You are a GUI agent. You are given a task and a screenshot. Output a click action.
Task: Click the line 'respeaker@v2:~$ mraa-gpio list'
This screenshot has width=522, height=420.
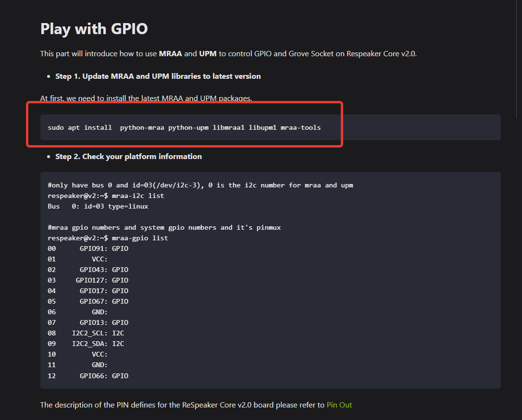click(108, 238)
